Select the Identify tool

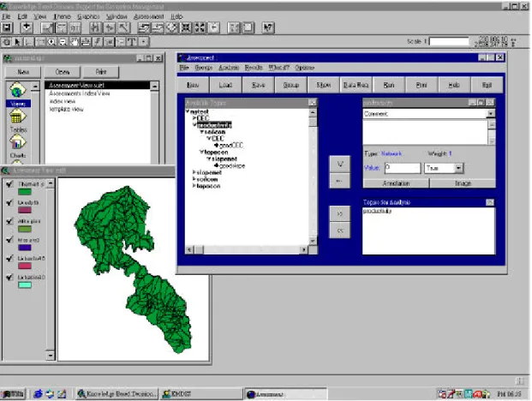coord(7,42)
